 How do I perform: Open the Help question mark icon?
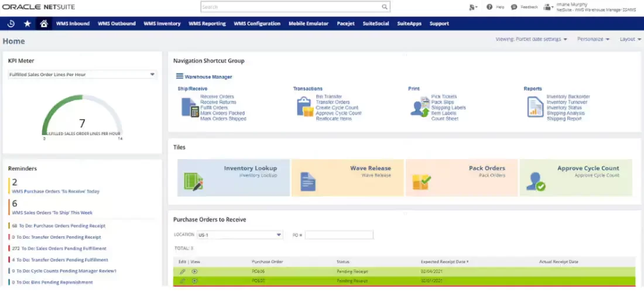489,7
